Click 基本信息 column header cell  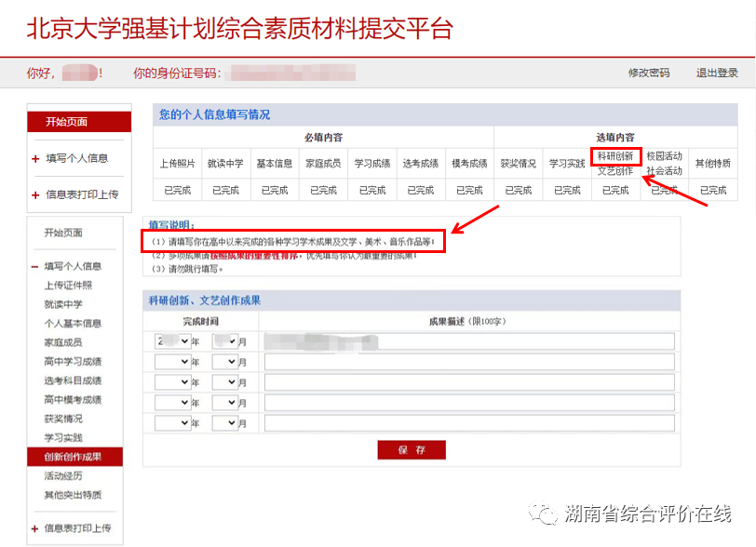(275, 164)
